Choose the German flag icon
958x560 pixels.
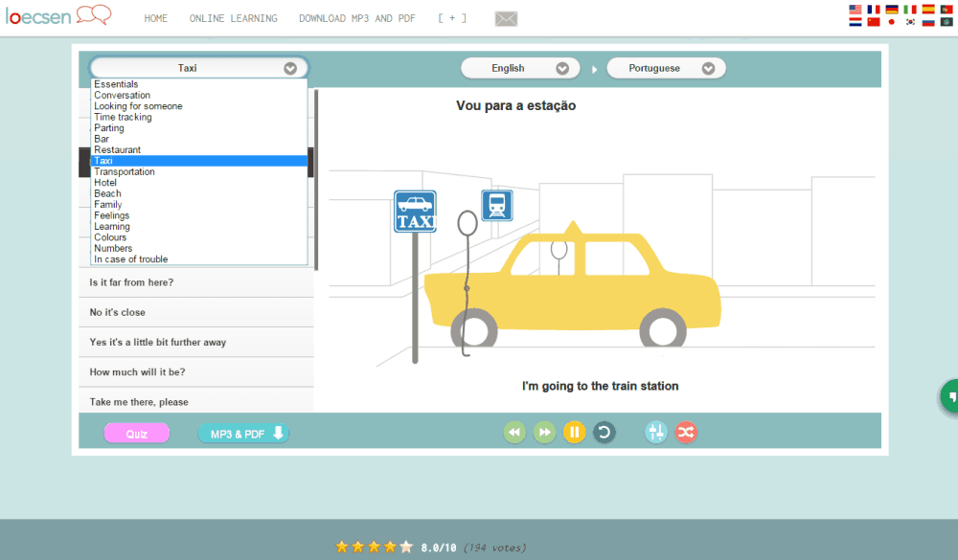[x=892, y=10]
